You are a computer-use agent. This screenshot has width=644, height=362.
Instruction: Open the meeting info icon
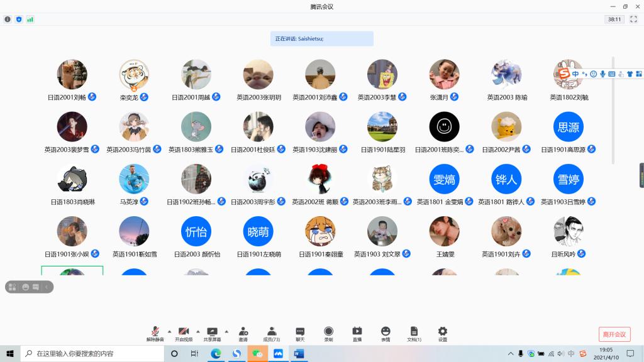(x=8, y=19)
